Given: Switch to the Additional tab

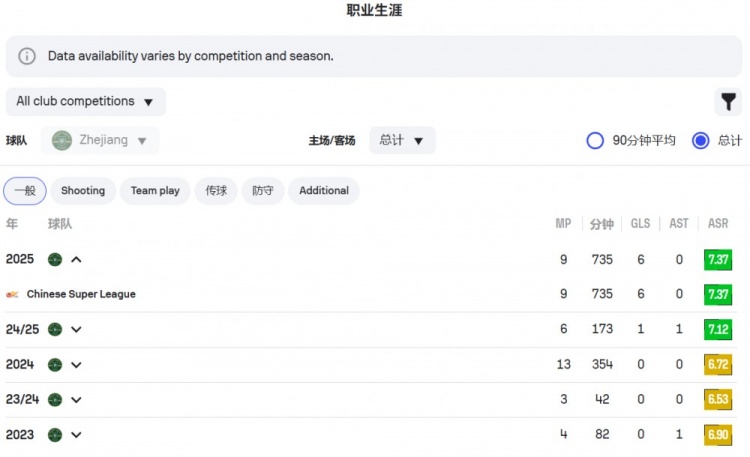Looking at the screenshot, I should [324, 191].
